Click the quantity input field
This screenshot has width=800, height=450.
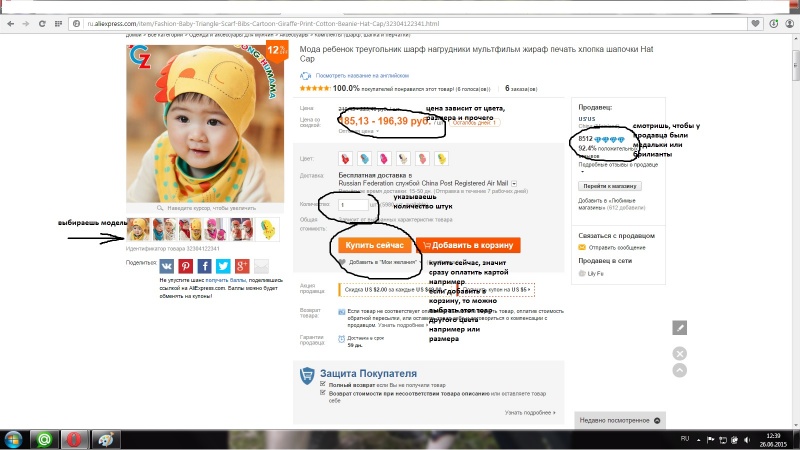[x=353, y=205]
